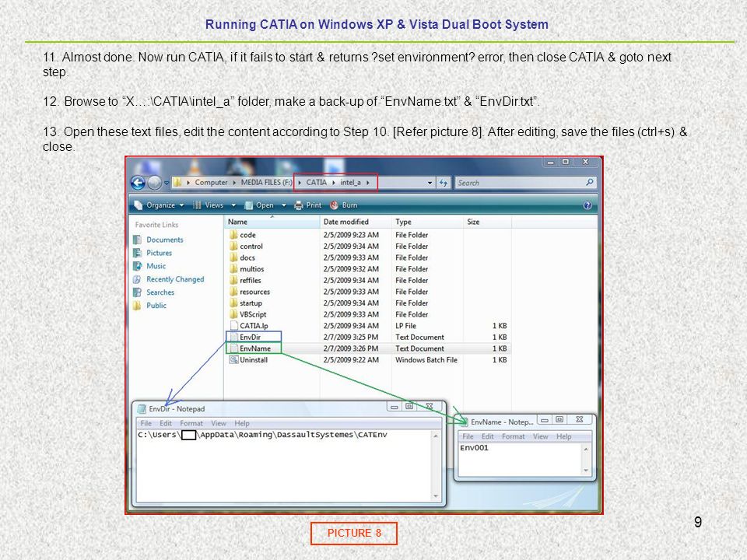Open Public in Favorite Links
The height and width of the screenshot is (560, 747).
[x=156, y=305]
